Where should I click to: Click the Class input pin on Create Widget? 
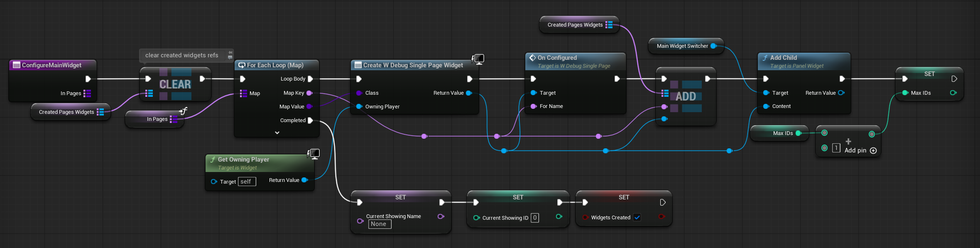(x=359, y=93)
